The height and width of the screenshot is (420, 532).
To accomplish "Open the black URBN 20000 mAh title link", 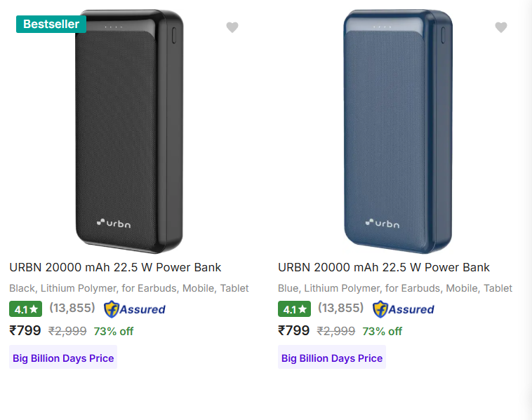I will click(115, 267).
